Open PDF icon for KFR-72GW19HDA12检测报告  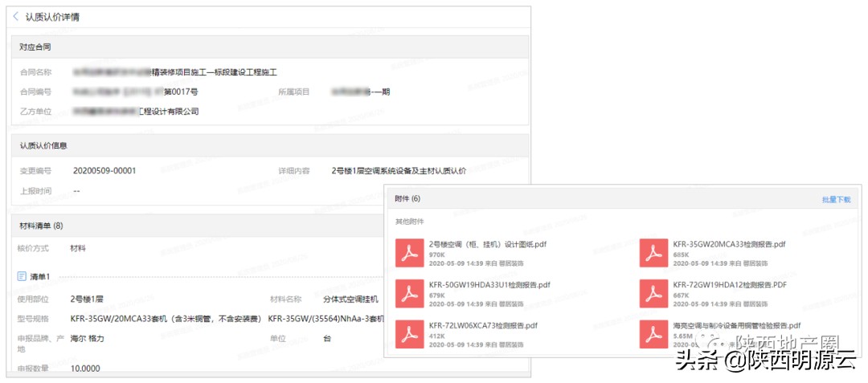(653, 293)
